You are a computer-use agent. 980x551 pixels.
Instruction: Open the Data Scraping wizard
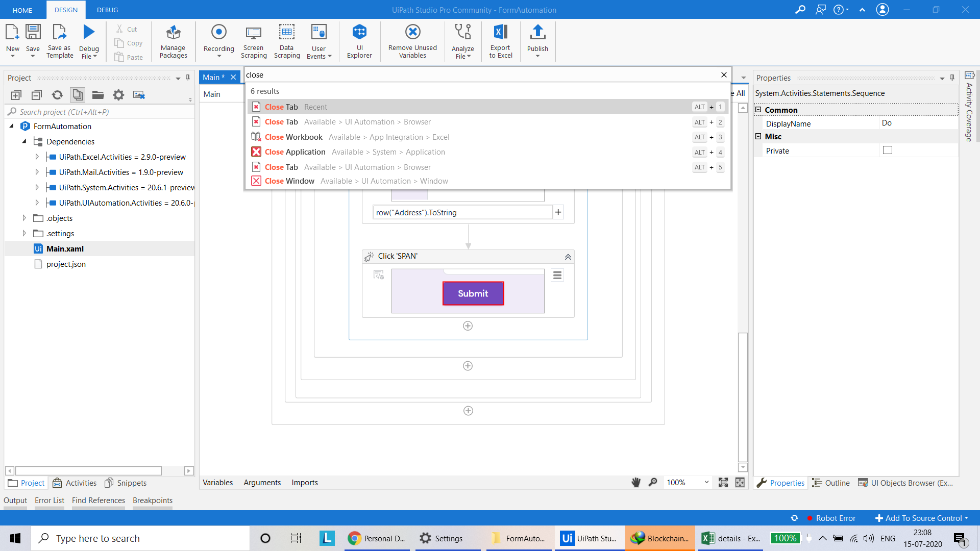click(x=286, y=41)
